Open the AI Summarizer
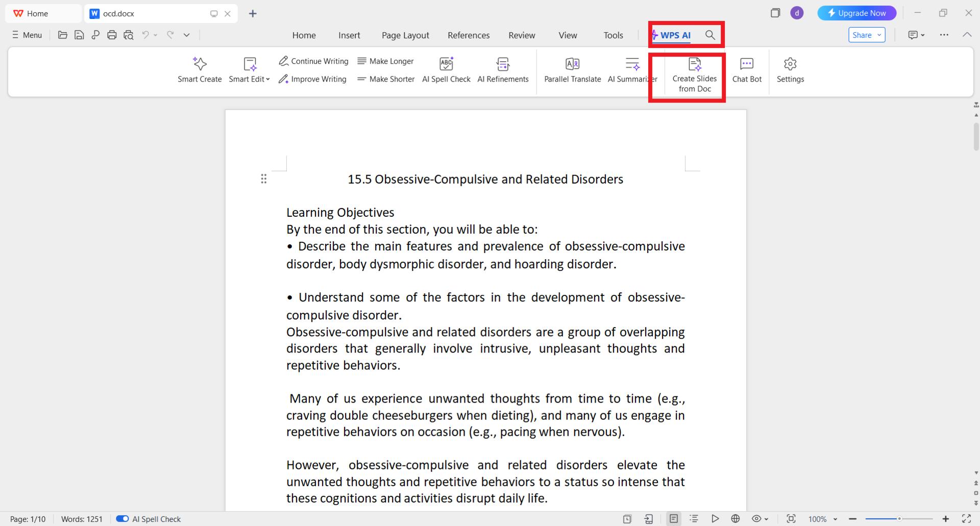Image resolution: width=980 pixels, height=526 pixels. [x=632, y=69]
